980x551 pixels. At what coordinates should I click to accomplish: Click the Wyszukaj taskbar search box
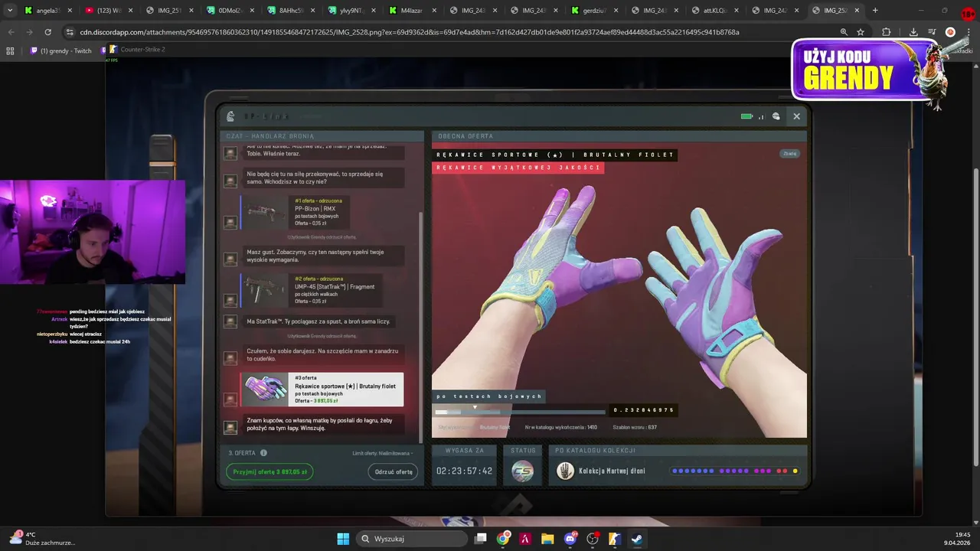(413, 539)
